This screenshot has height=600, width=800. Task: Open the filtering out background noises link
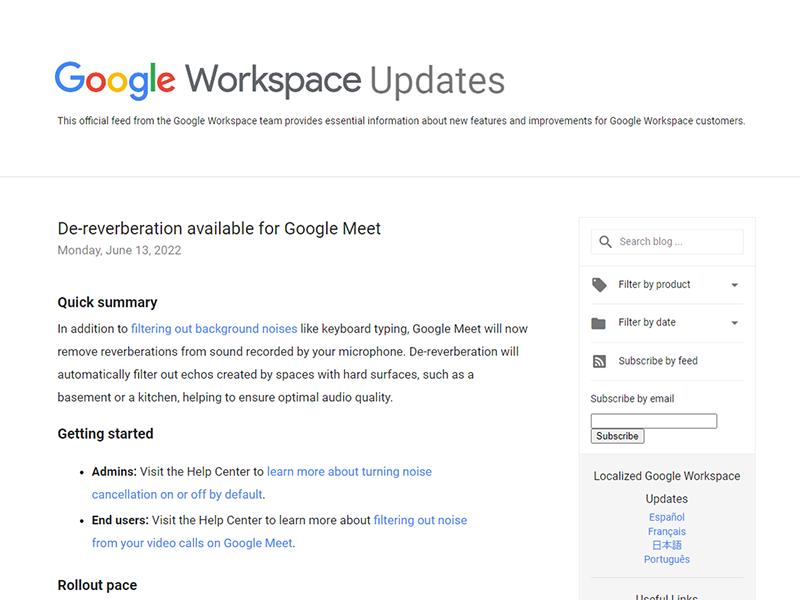pos(214,329)
